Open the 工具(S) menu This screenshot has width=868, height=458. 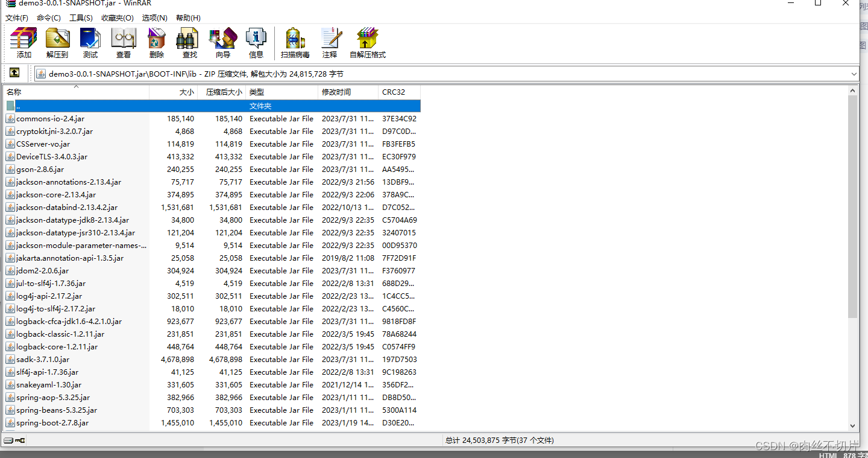(x=81, y=18)
